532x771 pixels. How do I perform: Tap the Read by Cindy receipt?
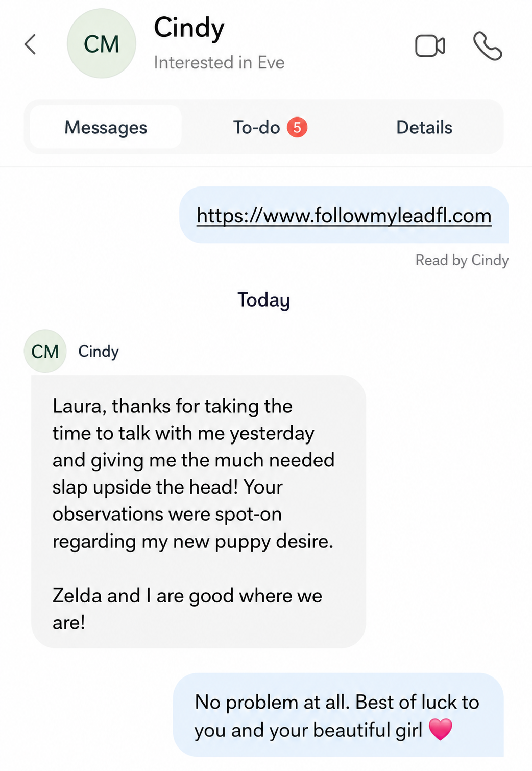(x=462, y=260)
